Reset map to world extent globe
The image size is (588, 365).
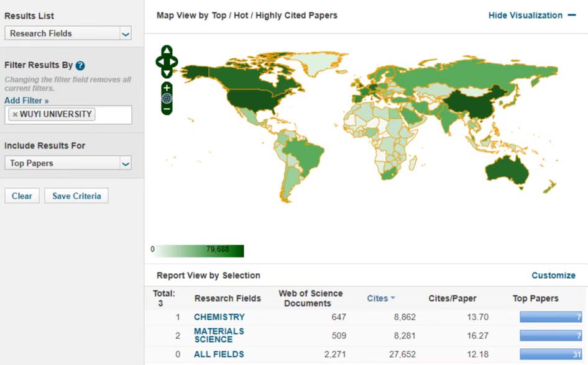point(167,98)
